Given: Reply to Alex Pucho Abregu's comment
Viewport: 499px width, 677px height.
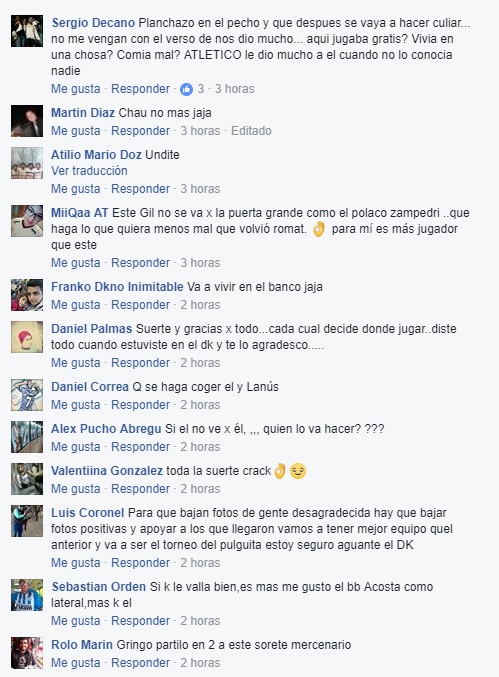Looking at the screenshot, I should (x=140, y=447).
